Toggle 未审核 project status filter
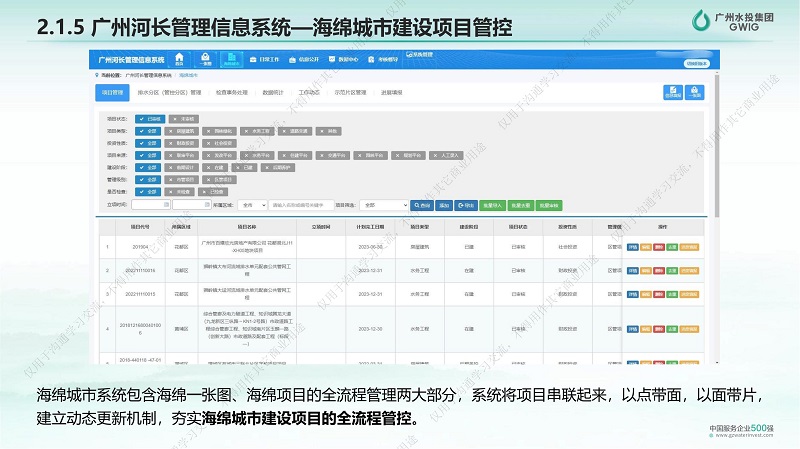Screen dimensions: 800x449 click(184, 119)
